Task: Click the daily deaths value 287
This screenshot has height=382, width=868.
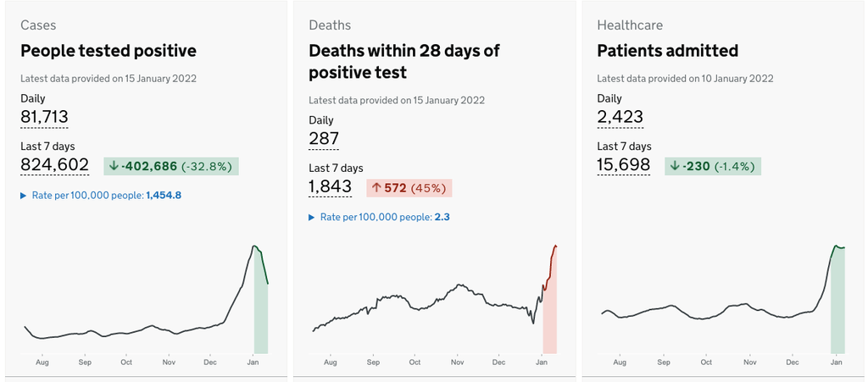Action: pyautogui.click(x=324, y=139)
